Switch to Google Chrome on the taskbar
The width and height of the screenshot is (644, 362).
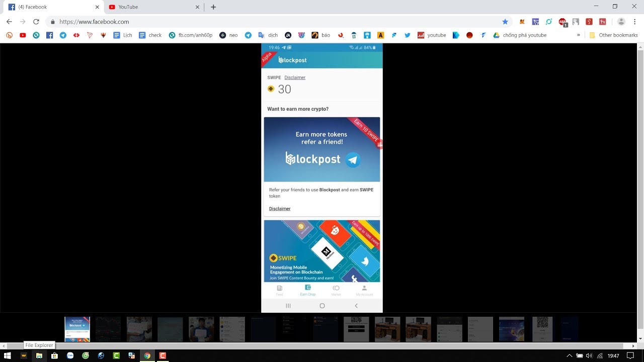click(x=147, y=355)
